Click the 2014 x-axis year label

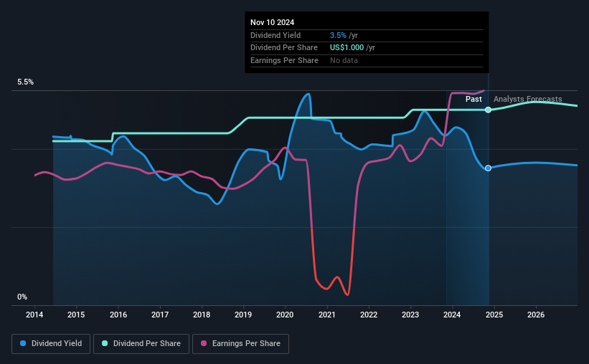click(x=34, y=315)
